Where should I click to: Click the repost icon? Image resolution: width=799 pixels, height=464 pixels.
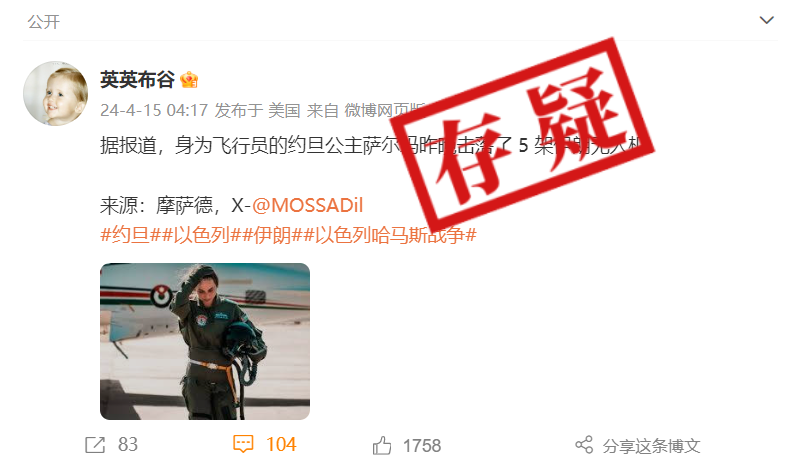[95, 445]
